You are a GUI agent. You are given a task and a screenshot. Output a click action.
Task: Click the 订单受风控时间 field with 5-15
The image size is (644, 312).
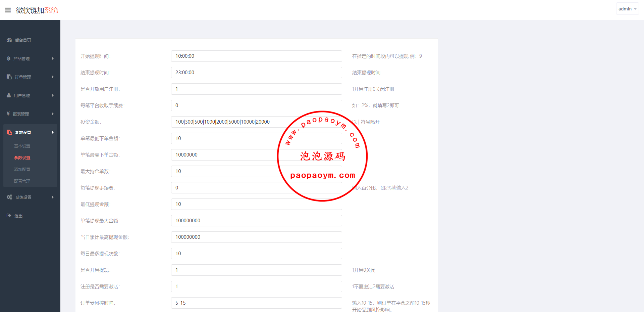point(257,303)
